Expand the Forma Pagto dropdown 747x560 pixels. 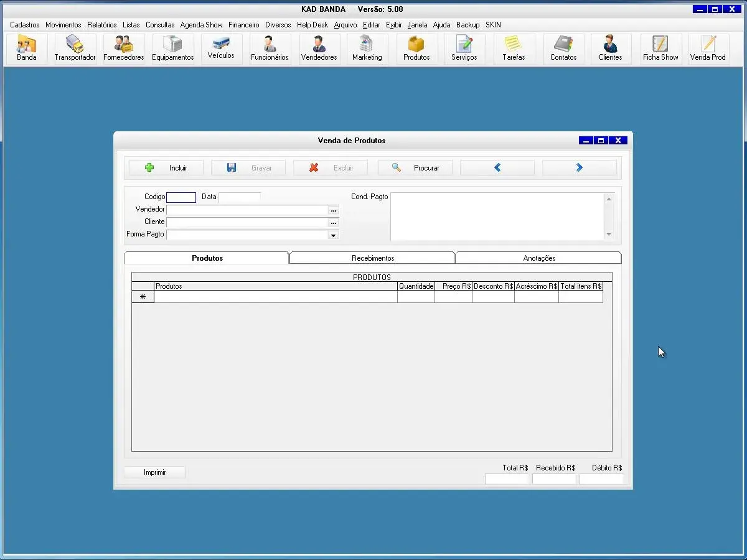pyautogui.click(x=334, y=235)
